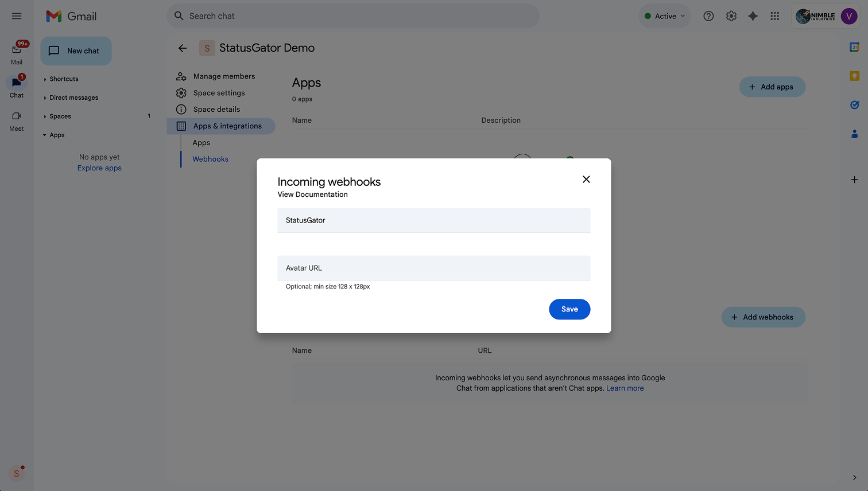Click the Add webhooks button
Image resolution: width=868 pixels, height=491 pixels.
[763, 317]
